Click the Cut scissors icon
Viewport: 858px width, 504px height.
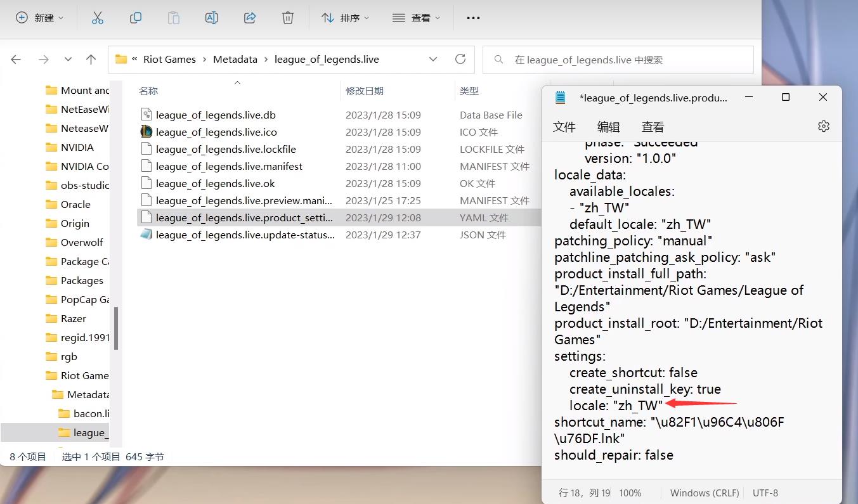tap(97, 18)
